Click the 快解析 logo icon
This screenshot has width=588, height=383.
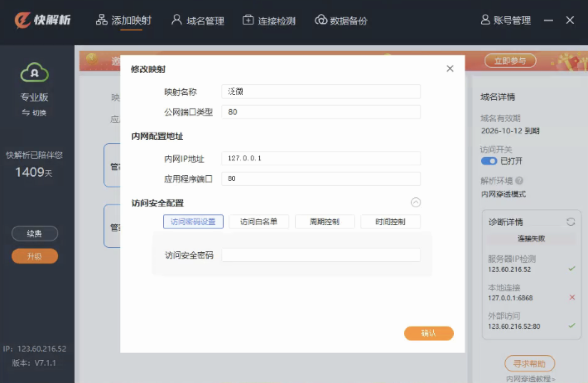point(22,20)
